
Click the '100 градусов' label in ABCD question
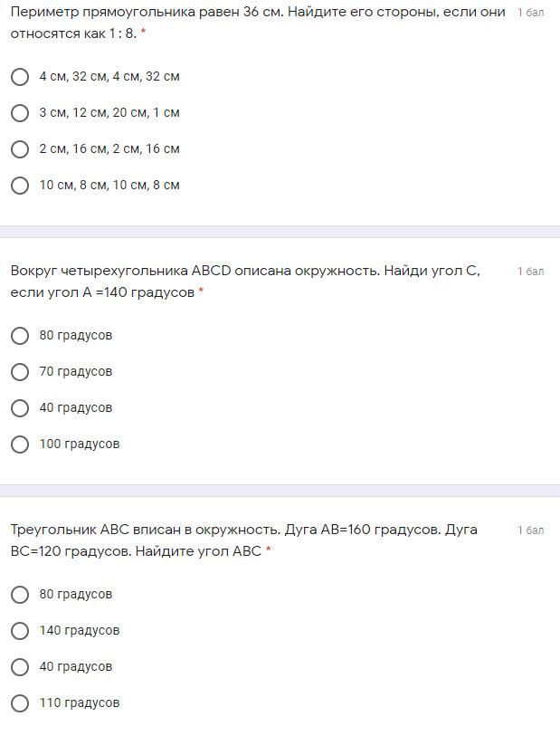[x=80, y=444]
